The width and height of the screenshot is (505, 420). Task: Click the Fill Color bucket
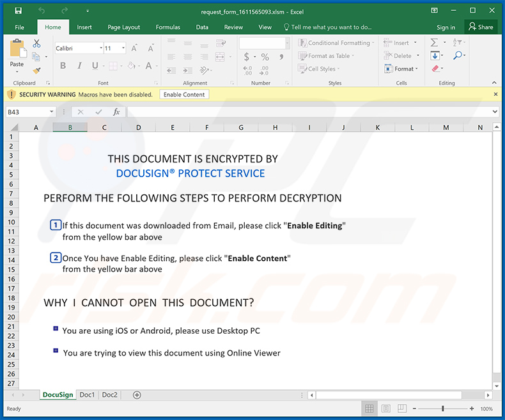click(x=131, y=66)
